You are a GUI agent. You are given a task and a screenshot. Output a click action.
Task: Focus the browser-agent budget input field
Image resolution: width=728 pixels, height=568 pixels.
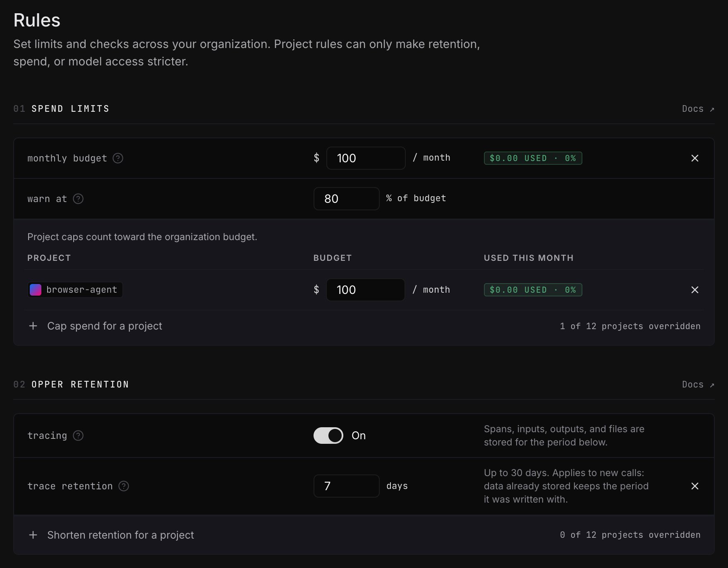click(x=366, y=290)
